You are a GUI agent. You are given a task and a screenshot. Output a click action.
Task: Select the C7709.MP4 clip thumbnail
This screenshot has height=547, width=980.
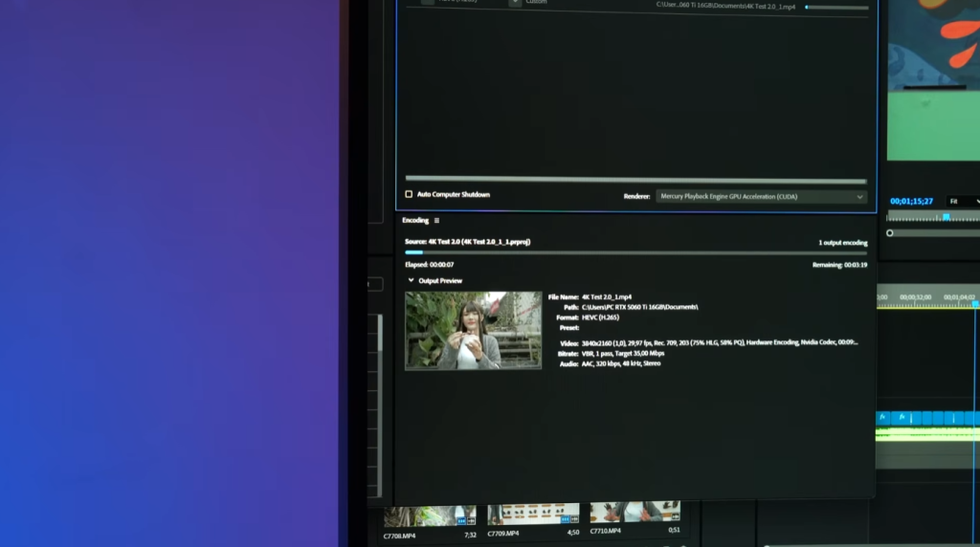click(x=533, y=514)
